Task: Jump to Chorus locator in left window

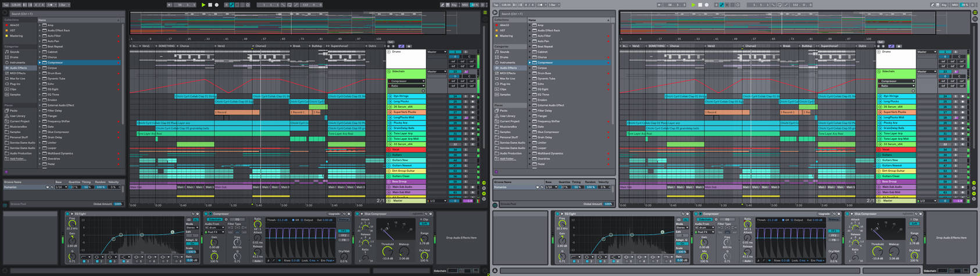Action: coord(183,46)
